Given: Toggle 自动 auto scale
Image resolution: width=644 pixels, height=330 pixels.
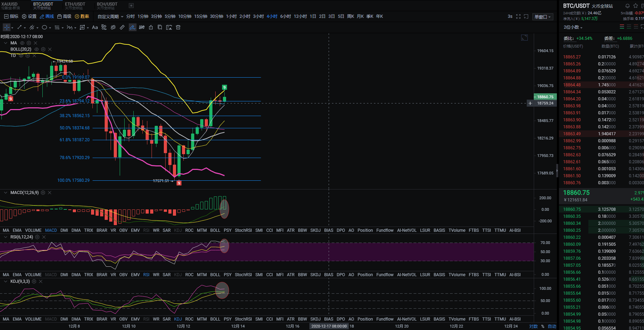Looking at the screenshot, I should point(552,326).
